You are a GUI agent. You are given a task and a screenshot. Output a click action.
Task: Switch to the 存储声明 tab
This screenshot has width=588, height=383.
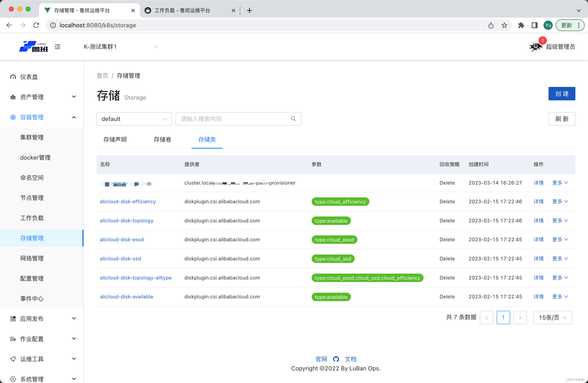click(115, 140)
